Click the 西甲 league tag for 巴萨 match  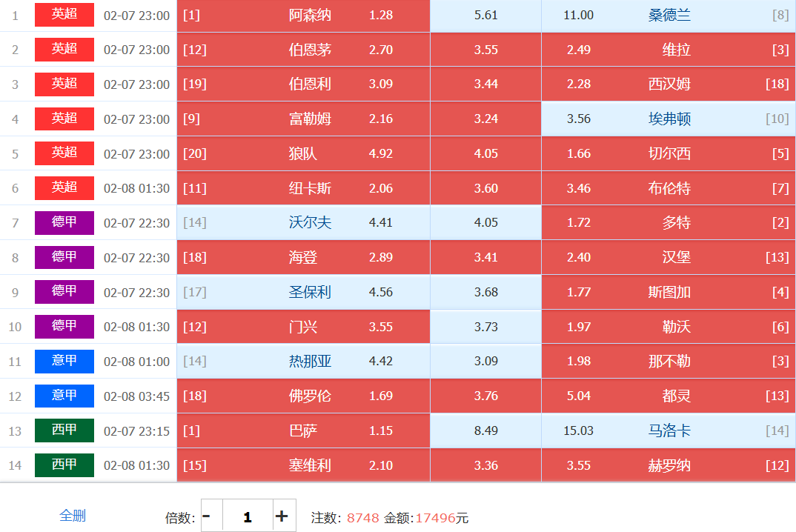[64, 430]
